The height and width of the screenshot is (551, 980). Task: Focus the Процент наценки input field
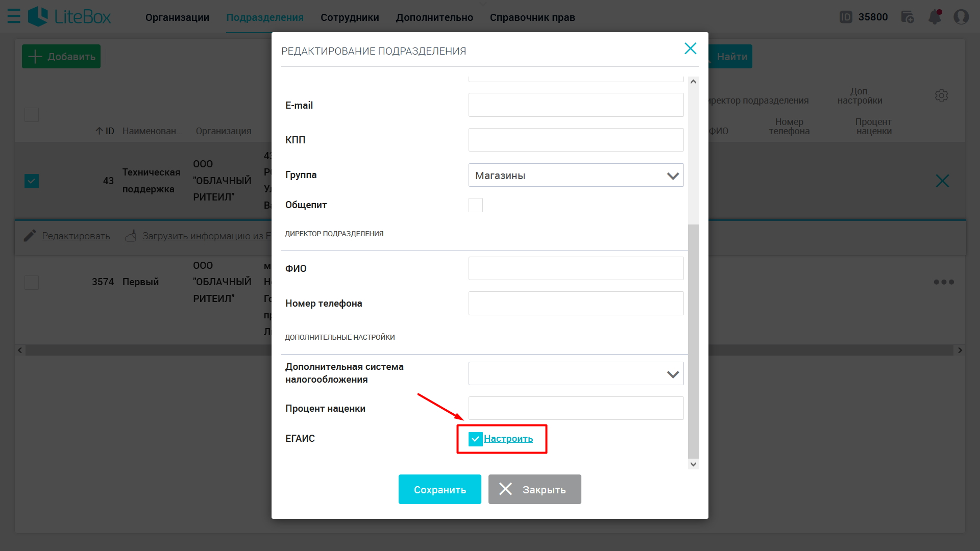[x=576, y=408]
